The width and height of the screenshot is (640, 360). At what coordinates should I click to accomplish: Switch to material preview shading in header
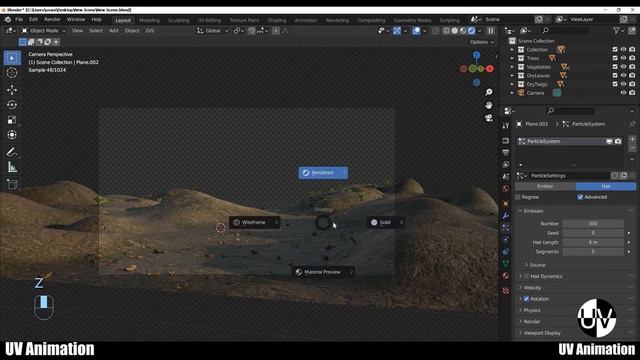[x=463, y=31]
